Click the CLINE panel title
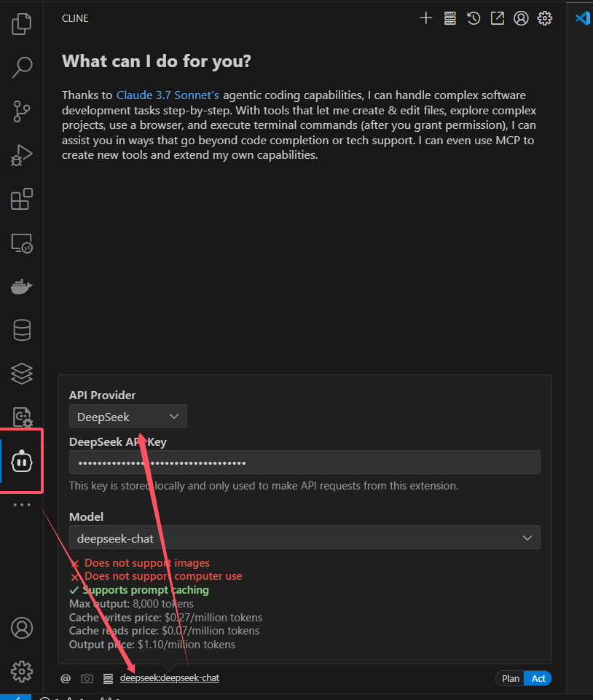593x700 pixels. [75, 18]
